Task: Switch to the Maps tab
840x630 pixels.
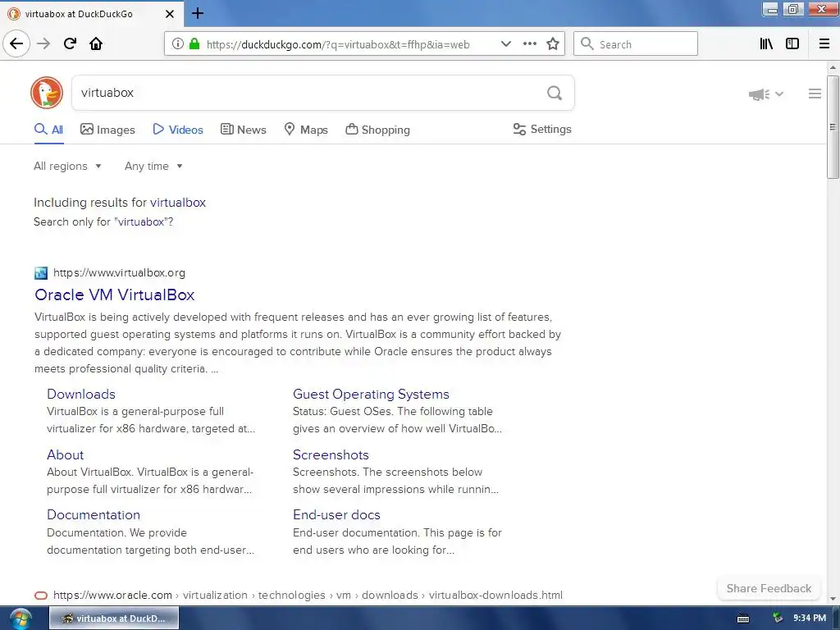Action: (306, 130)
